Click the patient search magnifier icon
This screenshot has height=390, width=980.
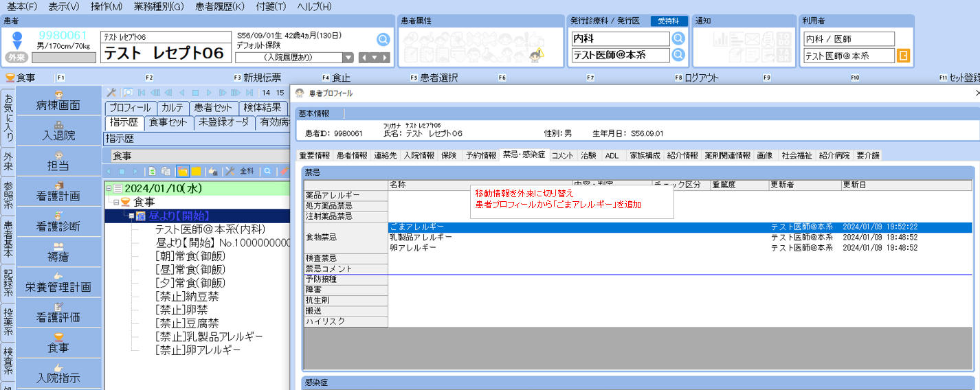[383, 39]
